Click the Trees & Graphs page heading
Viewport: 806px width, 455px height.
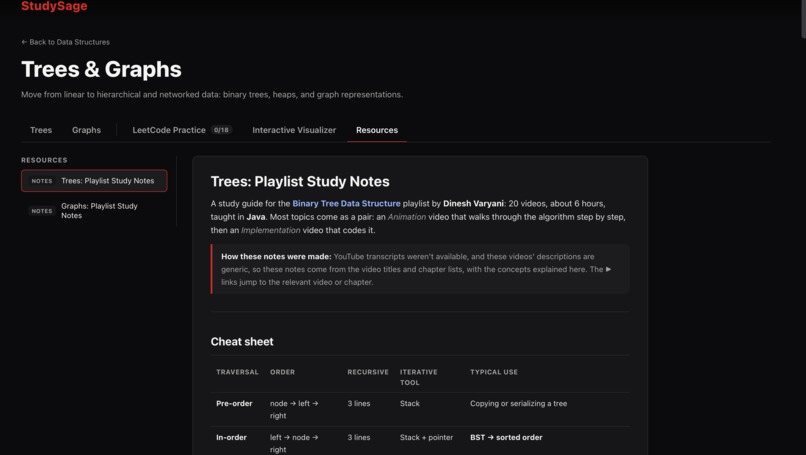[x=101, y=69]
